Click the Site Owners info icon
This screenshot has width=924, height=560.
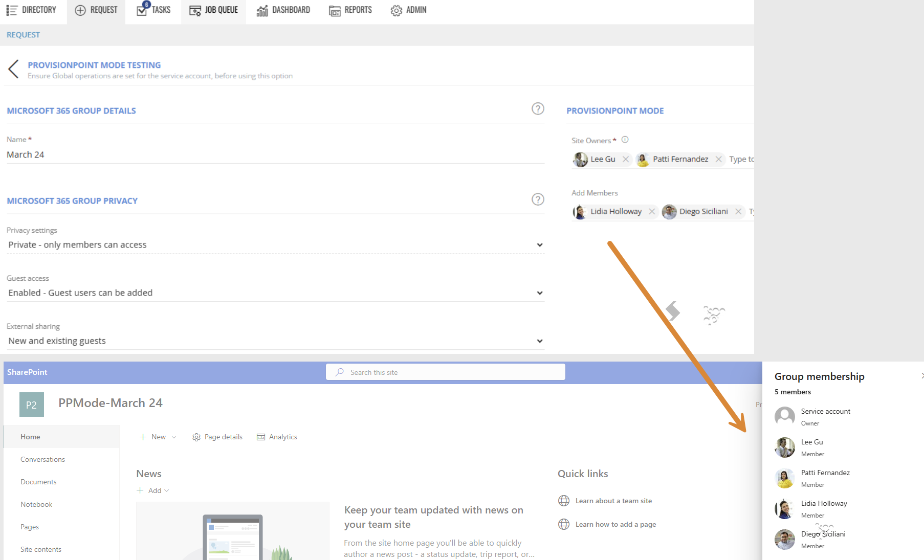pos(625,140)
